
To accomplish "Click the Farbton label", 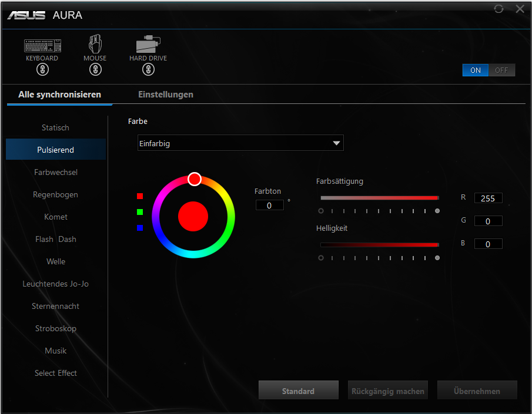I will pyautogui.click(x=267, y=191).
